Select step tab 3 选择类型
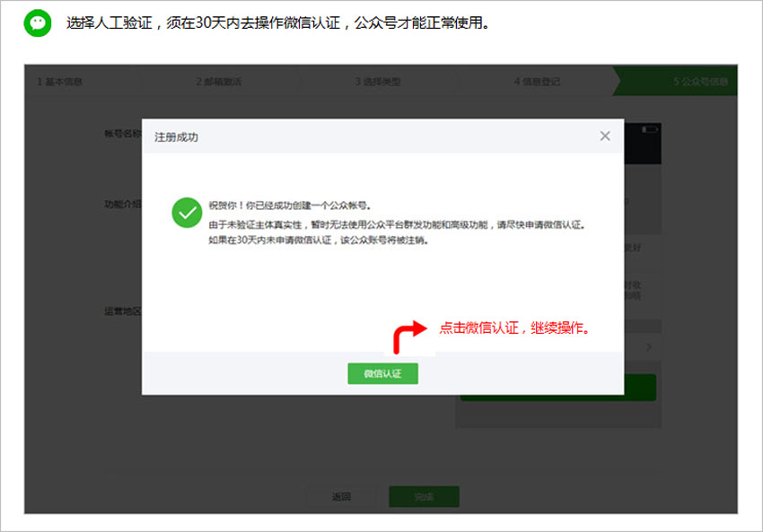Screen dimensions: 763x532 pyautogui.click(x=378, y=82)
